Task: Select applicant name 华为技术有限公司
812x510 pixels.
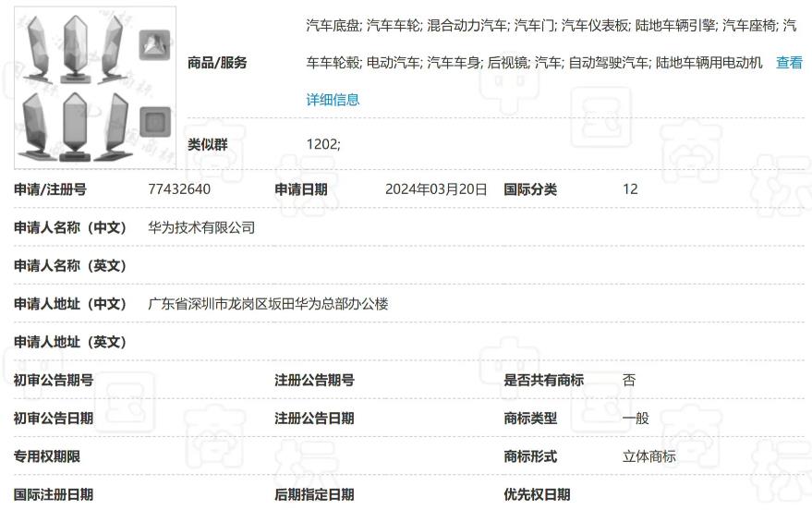Action: (x=201, y=227)
